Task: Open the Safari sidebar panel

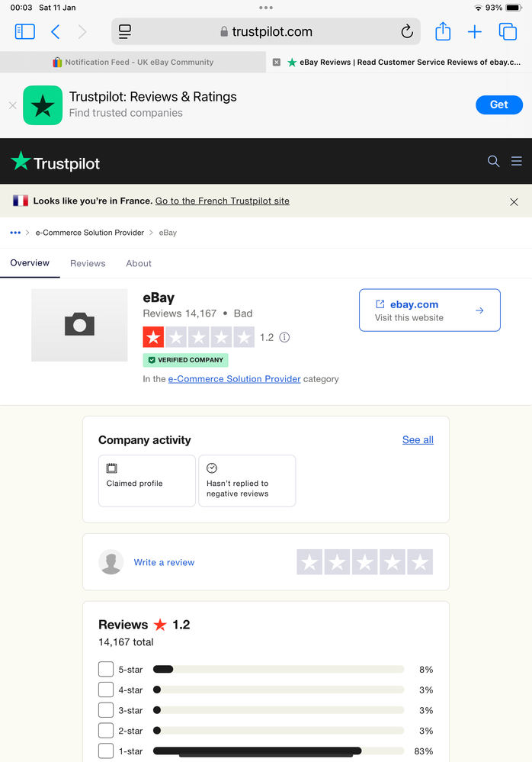Action: click(x=24, y=31)
